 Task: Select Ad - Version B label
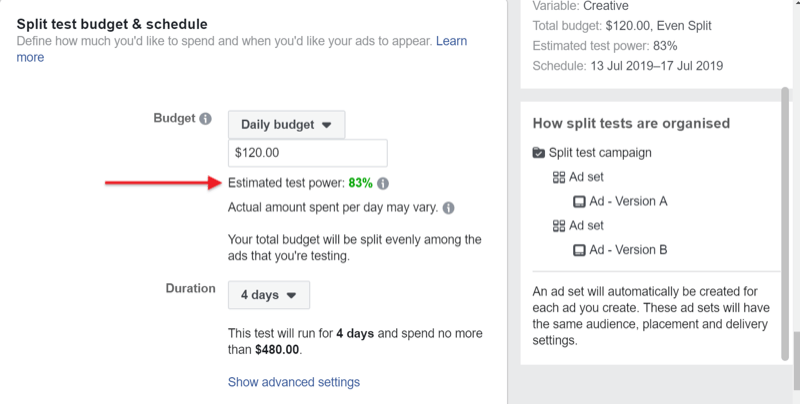click(628, 250)
